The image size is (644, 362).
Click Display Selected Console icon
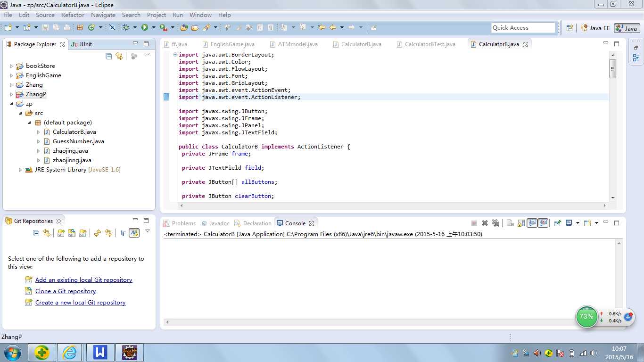click(569, 223)
